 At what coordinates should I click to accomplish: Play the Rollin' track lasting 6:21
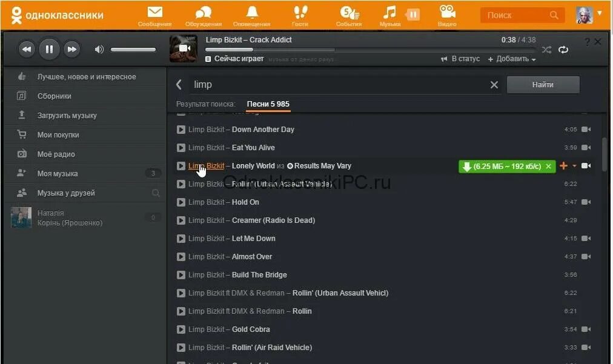(x=181, y=311)
